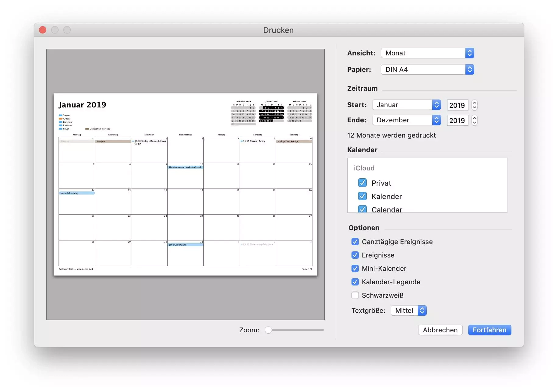
Task: Click Deutsche Feiertage legend entry
Action: (x=98, y=129)
